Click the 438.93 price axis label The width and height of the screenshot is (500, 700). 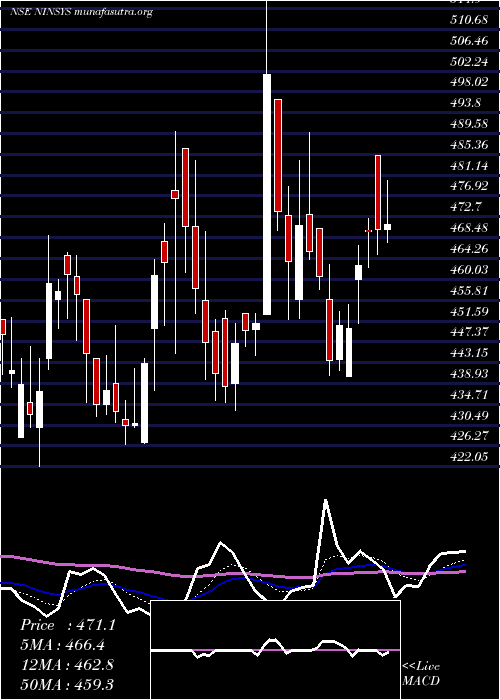pyautogui.click(x=468, y=374)
